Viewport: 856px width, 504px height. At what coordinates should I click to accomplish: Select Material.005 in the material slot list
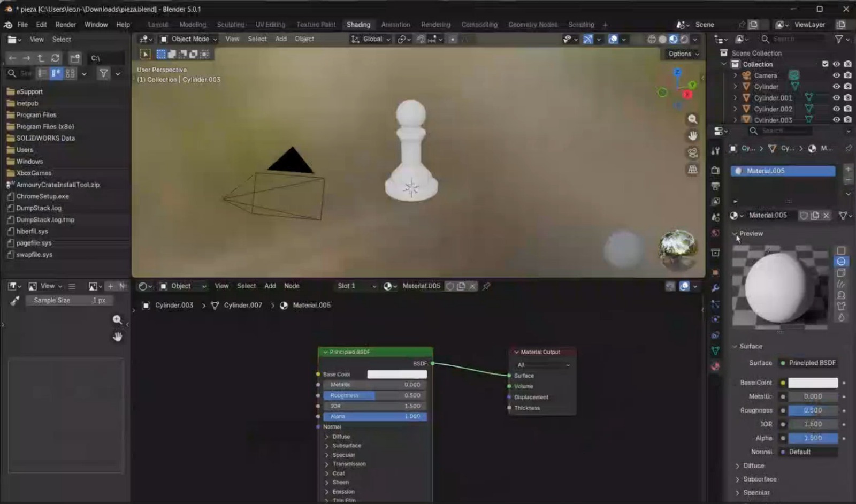pos(781,171)
